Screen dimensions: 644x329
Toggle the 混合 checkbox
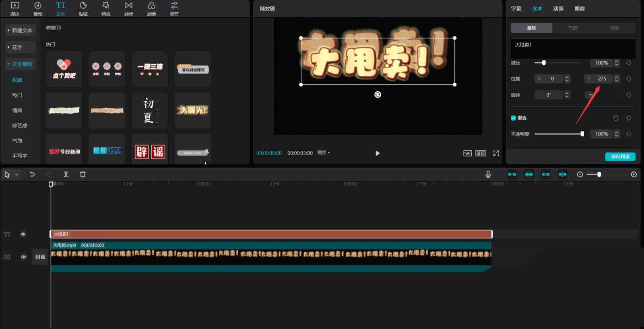point(513,118)
